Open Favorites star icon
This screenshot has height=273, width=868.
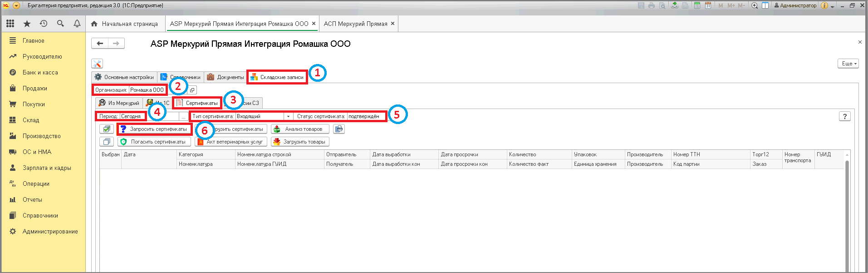point(27,24)
